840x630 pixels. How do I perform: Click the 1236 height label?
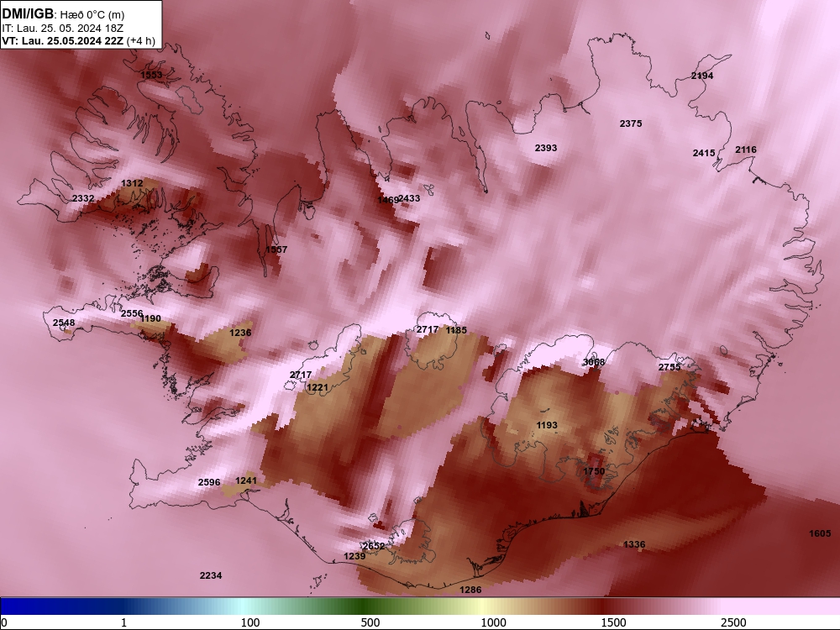coord(240,333)
